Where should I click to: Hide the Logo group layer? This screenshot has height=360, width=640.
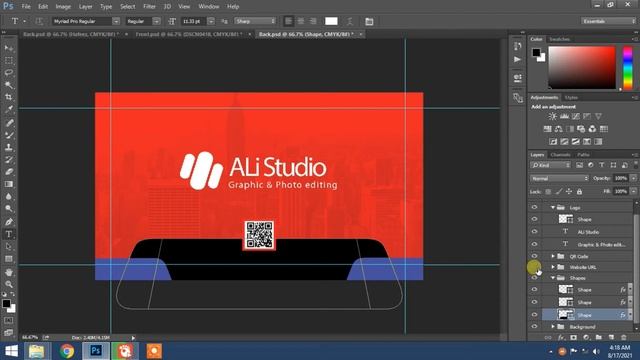point(534,207)
